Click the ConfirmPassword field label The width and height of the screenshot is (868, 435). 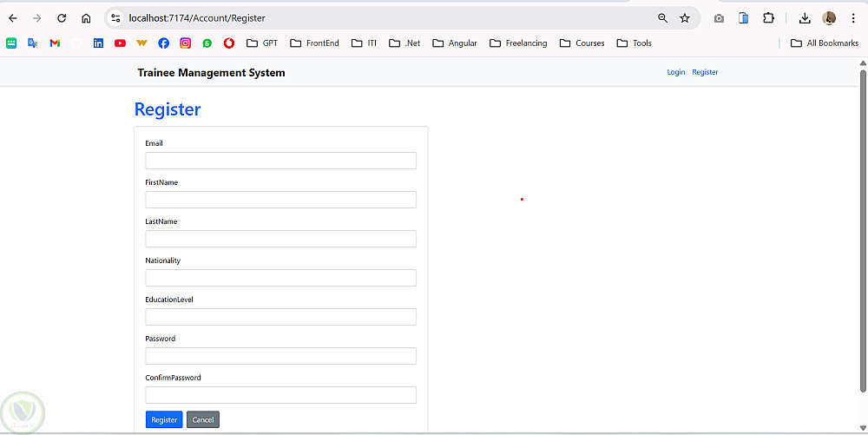[173, 378]
